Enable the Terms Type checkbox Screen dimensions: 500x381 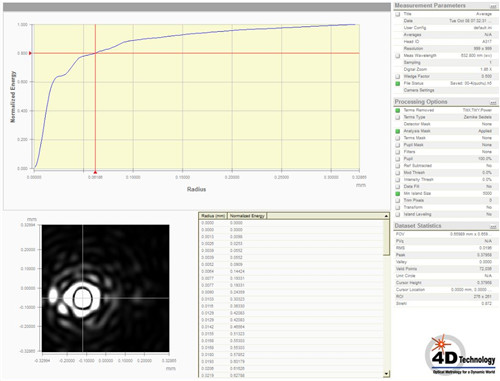click(397, 117)
